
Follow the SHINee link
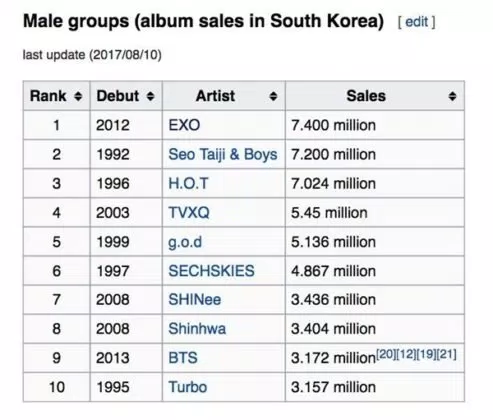(x=195, y=300)
